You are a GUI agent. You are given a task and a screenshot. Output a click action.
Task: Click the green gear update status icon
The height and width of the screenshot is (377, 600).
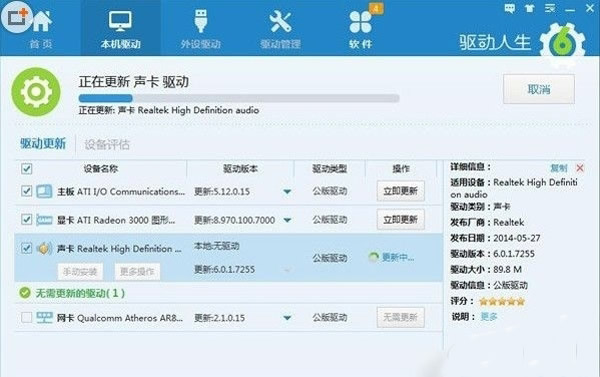click(36, 92)
